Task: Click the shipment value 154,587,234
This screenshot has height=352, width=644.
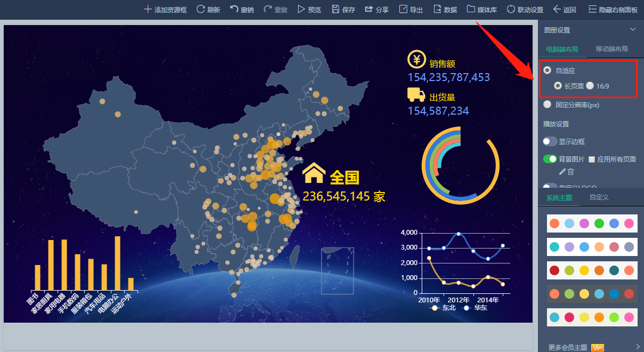Action: click(x=438, y=111)
